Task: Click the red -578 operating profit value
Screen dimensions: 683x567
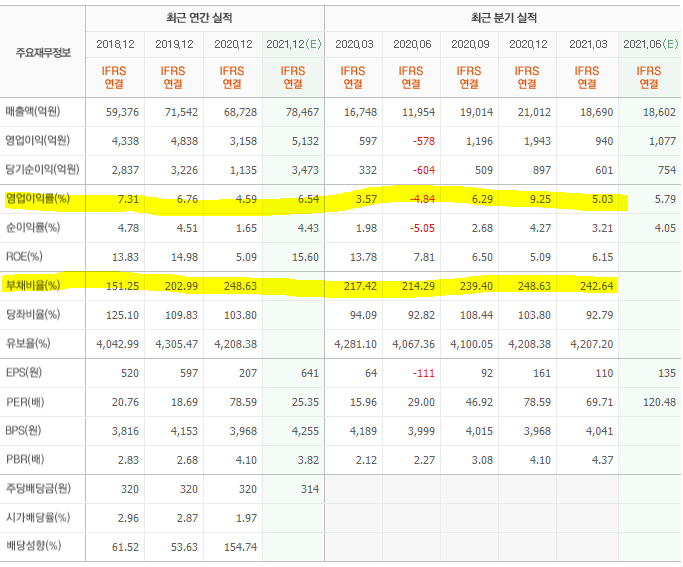Action: (424, 141)
